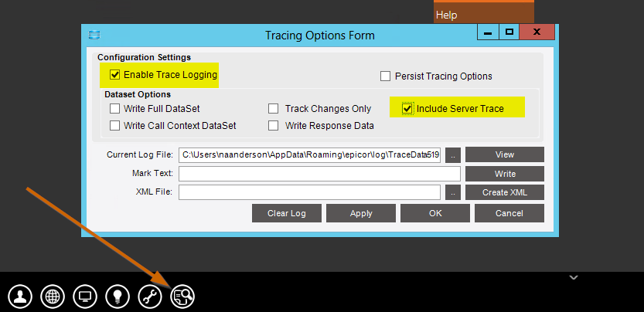Minimize the Tracing Options Form

[488, 32]
